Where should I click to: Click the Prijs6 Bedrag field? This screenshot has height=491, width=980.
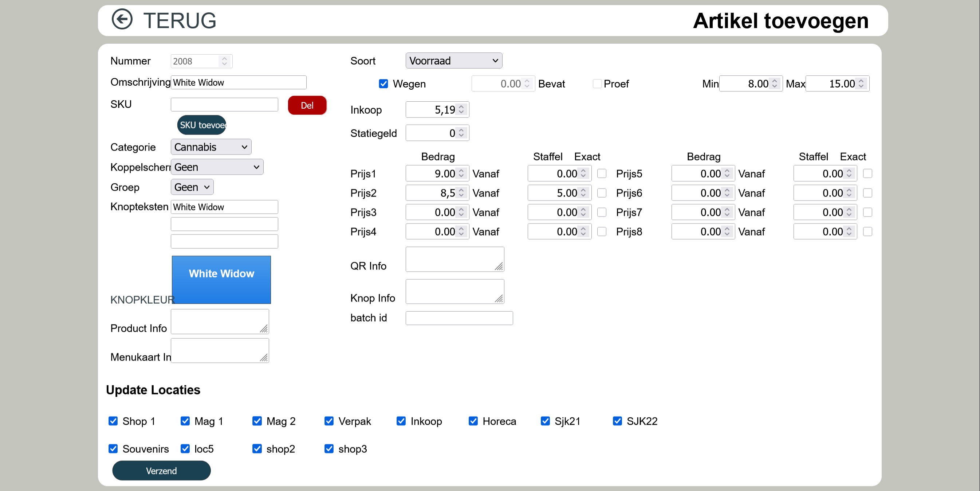(x=703, y=193)
